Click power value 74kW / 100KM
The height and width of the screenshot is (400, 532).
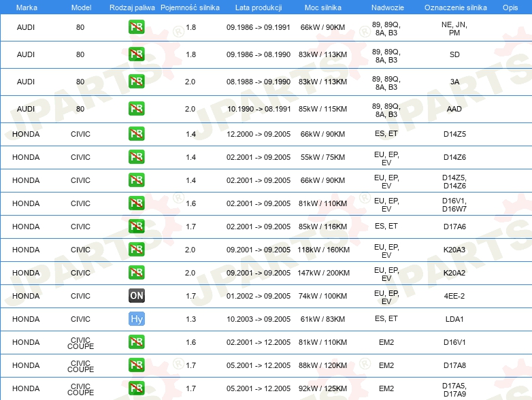(322, 296)
